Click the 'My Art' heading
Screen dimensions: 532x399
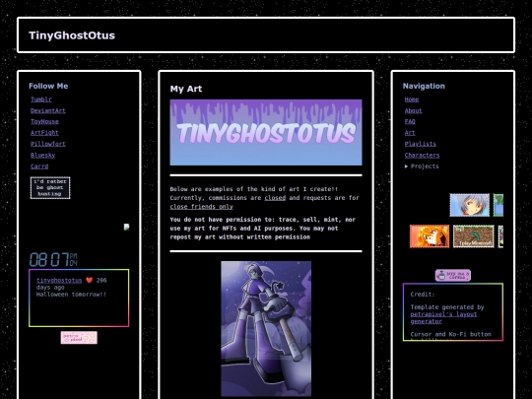click(x=186, y=89)
